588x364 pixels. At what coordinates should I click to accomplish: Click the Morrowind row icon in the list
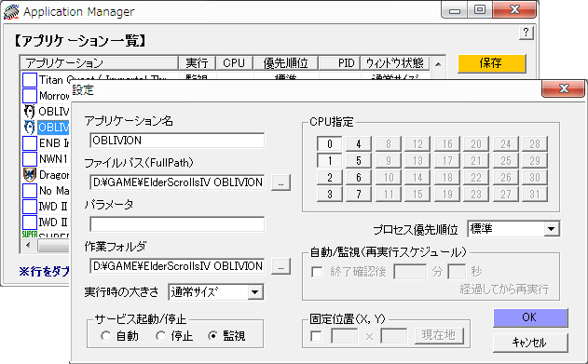click(30, 96)
